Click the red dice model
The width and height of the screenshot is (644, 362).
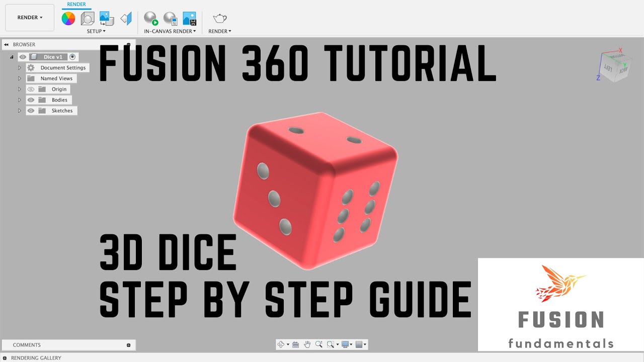tap(315, 190)
